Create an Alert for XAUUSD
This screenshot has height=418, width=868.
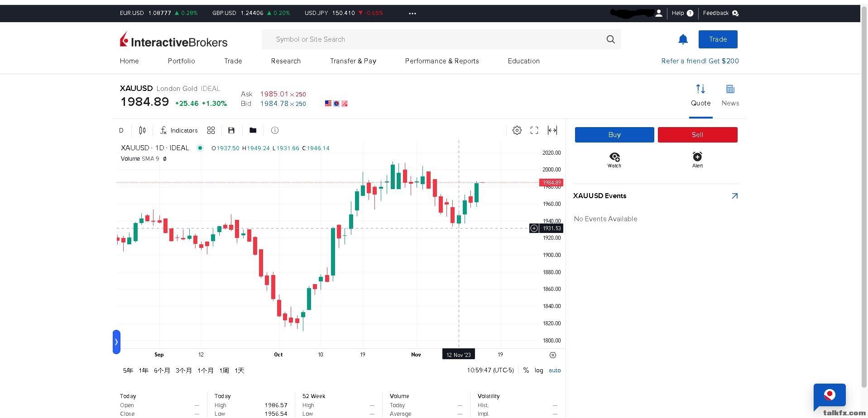tap(697, 160)
